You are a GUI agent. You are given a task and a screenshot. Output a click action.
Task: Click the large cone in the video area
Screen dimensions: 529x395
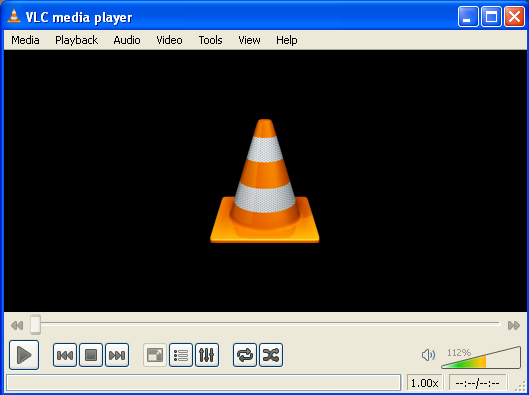(265, 181)
